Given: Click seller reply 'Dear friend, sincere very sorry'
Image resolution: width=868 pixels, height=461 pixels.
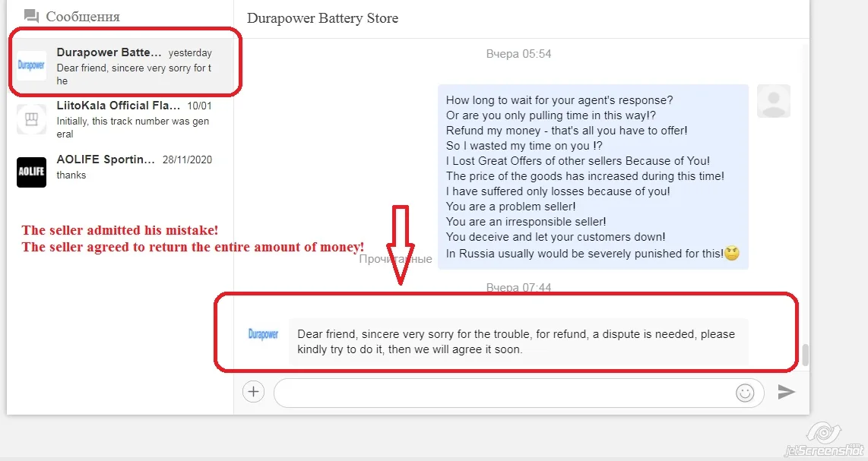Looking at the screenshot, I should point(518,342).
